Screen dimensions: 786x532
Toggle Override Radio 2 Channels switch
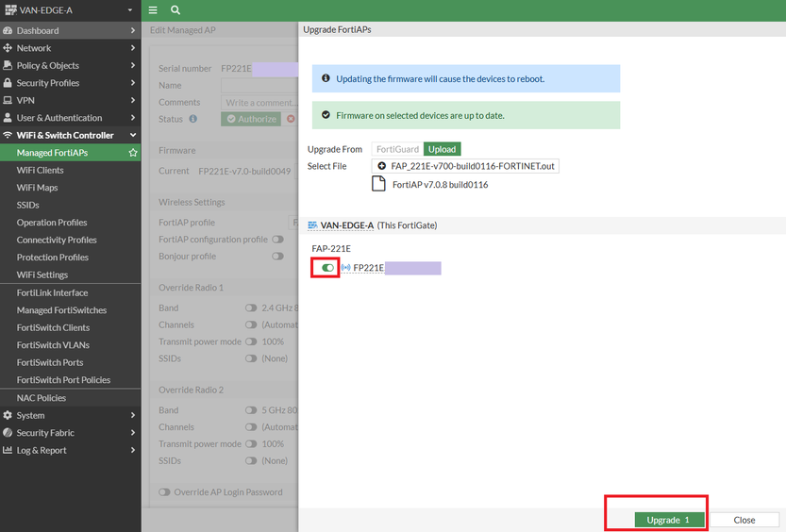click(251, 426)
